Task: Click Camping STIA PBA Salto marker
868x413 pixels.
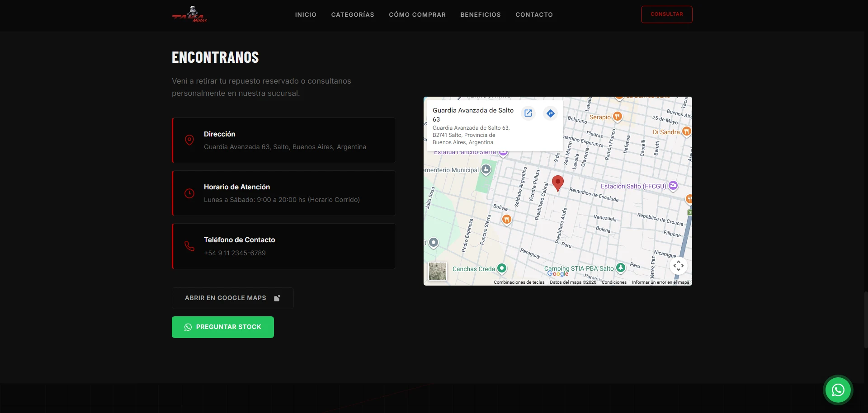Action: 621,268
